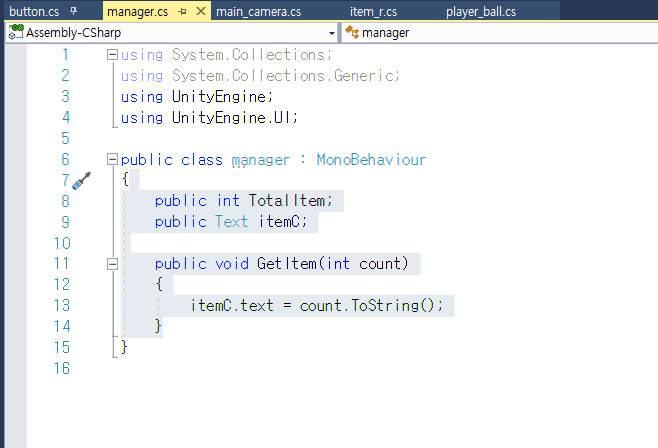Collapse the using directives block
Screen dimensions: 658x448
pyautogui.click(x=112, y=55)
